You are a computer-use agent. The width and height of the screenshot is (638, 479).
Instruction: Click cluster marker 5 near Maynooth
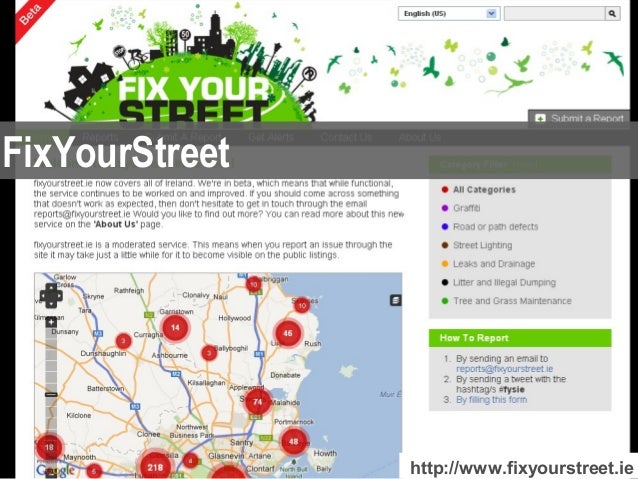94,471
